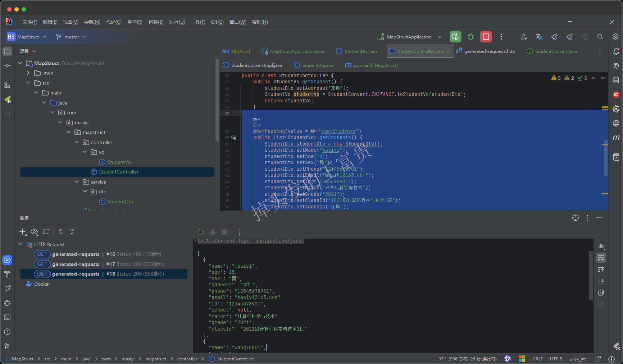Open the 项目 view mode dropdown

(x=28, y=51)
